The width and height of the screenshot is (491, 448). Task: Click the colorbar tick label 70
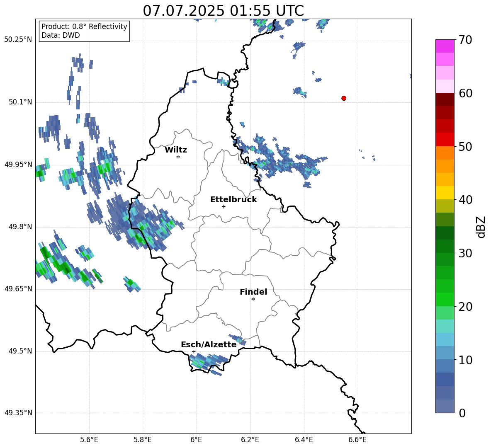tap(465, 40)
